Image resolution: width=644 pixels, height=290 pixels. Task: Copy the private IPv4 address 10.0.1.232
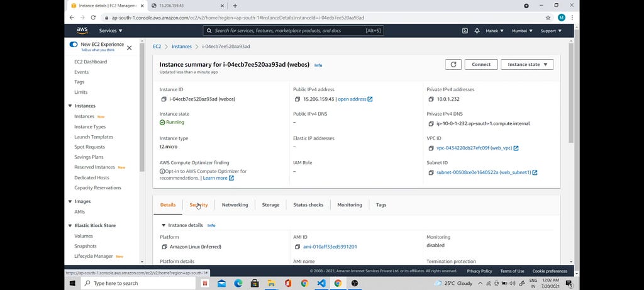coord(431,99)
